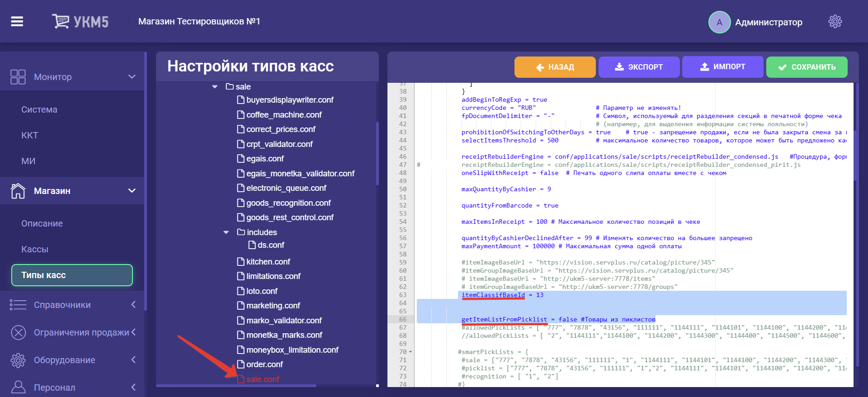
Task: Click the Магазин Тестировщиков №1 title
Action: tap(199, 21)
